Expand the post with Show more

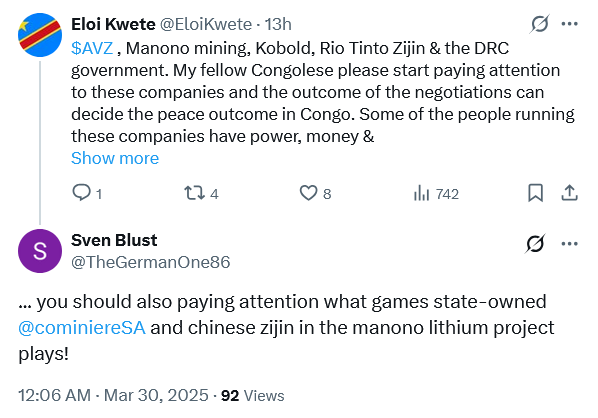tap(115, 158)
